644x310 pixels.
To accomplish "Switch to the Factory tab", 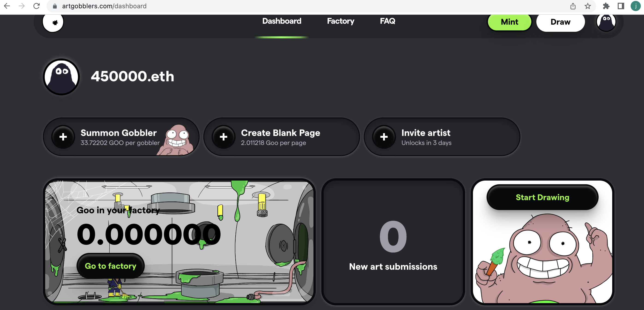I will 340,21.
